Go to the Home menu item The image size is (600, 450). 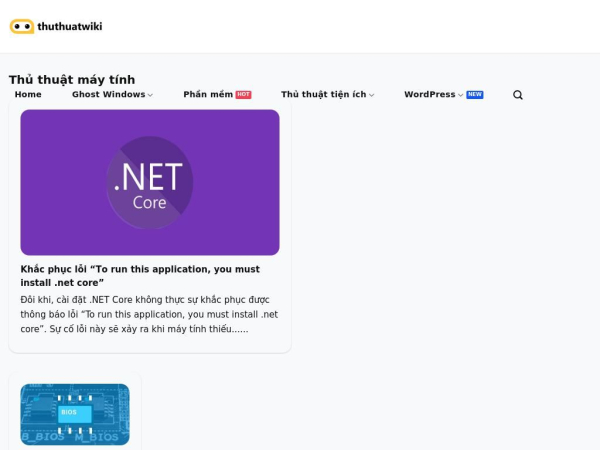coord(28,95)
